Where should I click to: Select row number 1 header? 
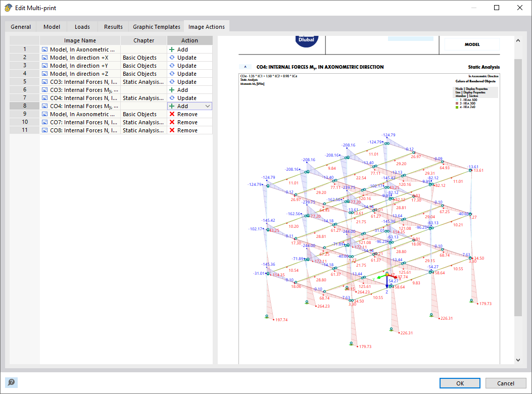[x=24, y=49]
